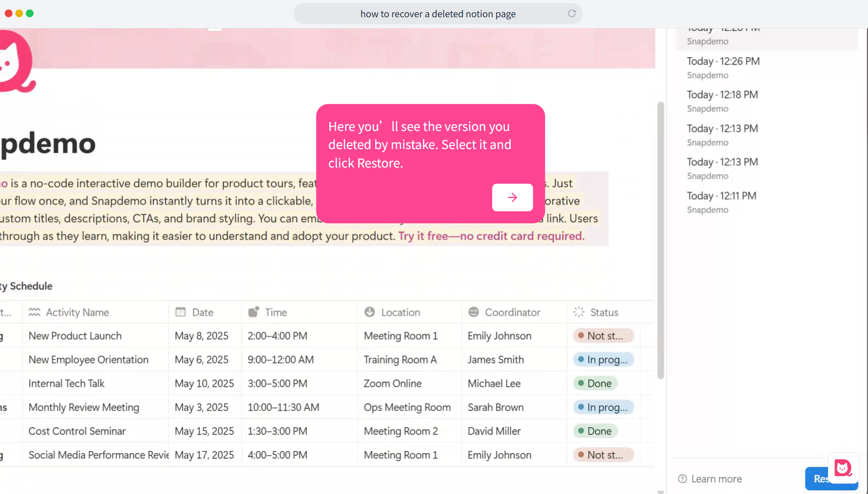Click the Snapdemo page cat logo icon

click(16, 60)
